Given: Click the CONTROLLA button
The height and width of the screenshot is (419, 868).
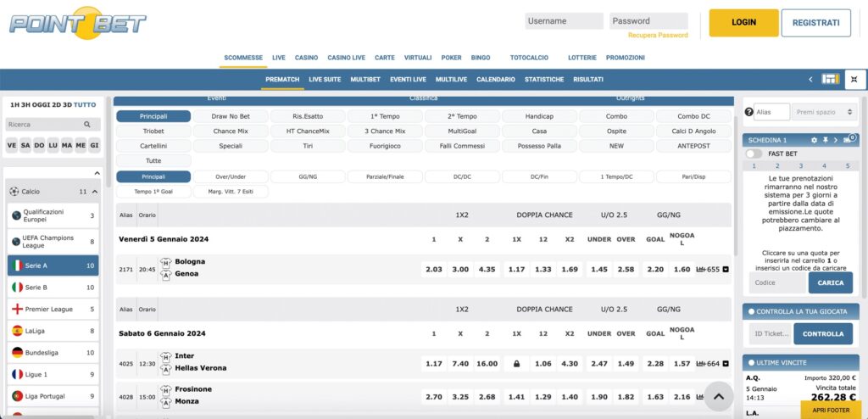Looking at the screenshot, I should [x=823, y=333].
